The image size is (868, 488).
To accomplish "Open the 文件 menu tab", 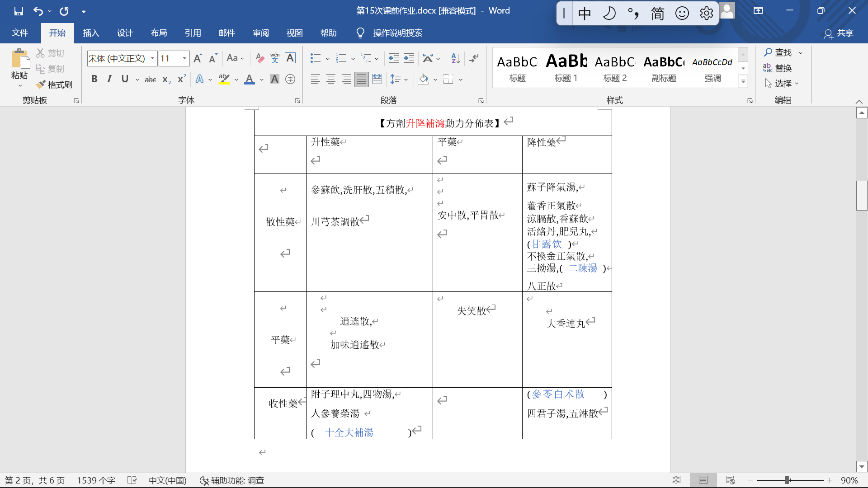I will tap(19, 33).
